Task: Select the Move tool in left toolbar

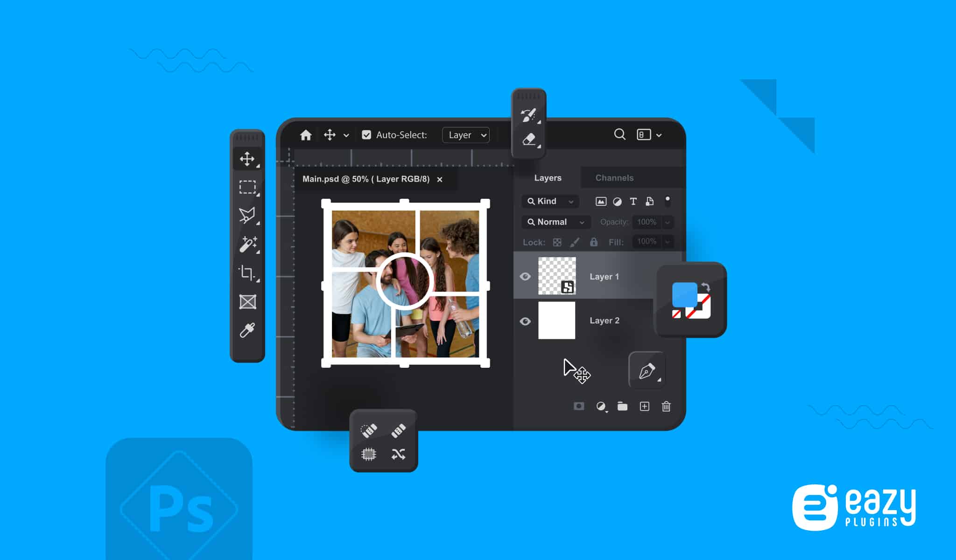Action: [x=247, y=159]
